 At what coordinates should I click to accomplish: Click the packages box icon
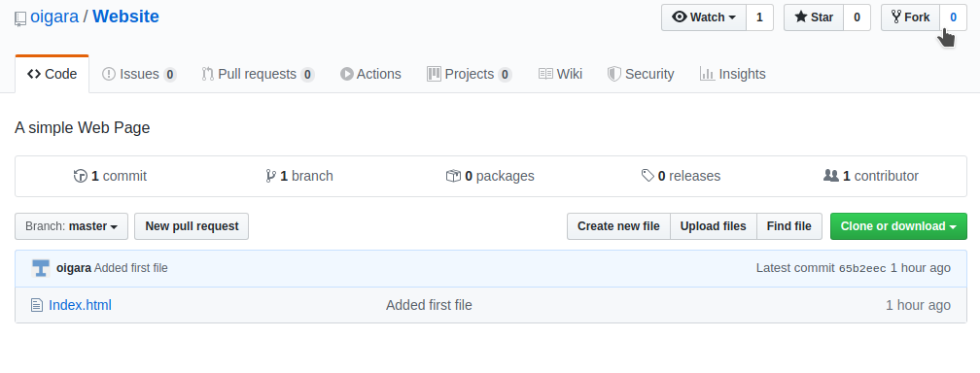(x=453, y=176)
